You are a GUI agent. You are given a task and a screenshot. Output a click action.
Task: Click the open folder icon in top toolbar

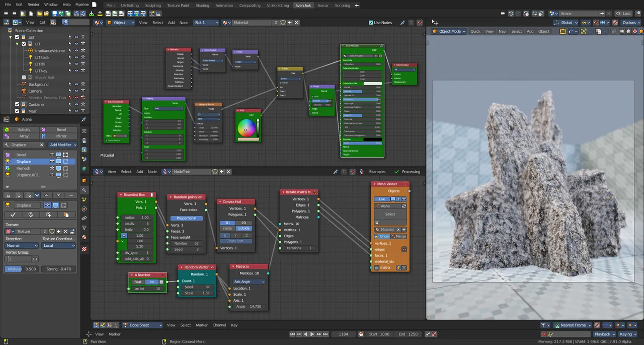[x=40, y=14]
